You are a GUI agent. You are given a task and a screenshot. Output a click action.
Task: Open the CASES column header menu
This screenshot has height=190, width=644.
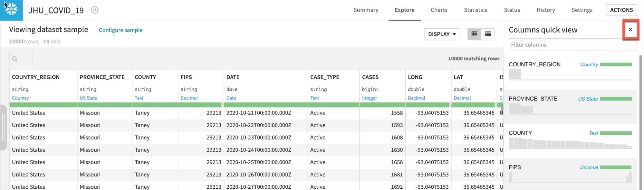(x=370, y=77)
